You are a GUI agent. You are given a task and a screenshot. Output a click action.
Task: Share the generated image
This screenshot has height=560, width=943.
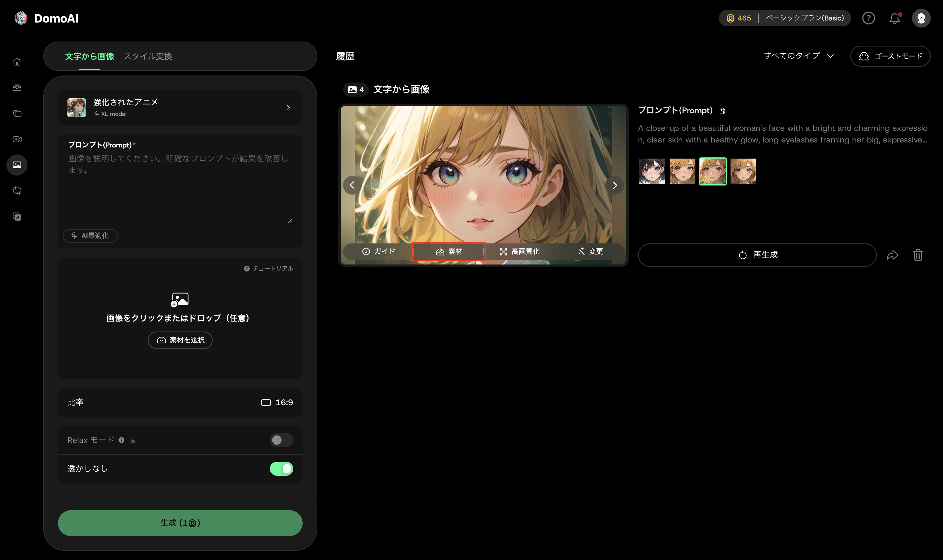[x=892, y=255]
